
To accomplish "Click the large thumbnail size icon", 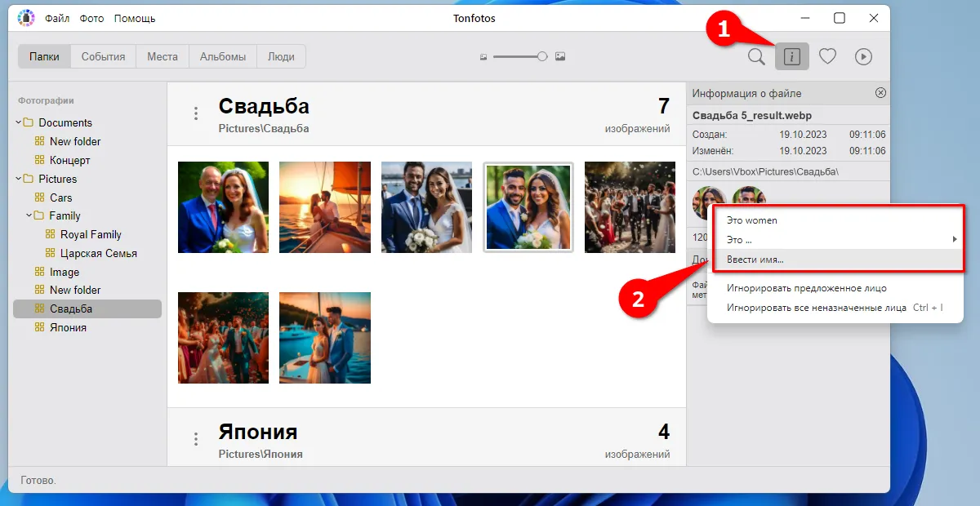I will point(560,56).
